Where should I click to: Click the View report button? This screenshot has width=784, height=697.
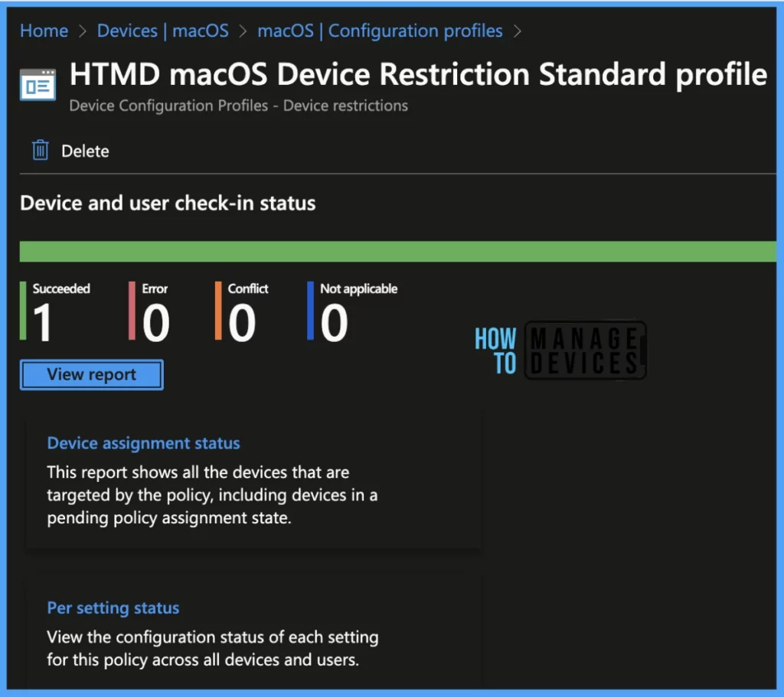92,374
